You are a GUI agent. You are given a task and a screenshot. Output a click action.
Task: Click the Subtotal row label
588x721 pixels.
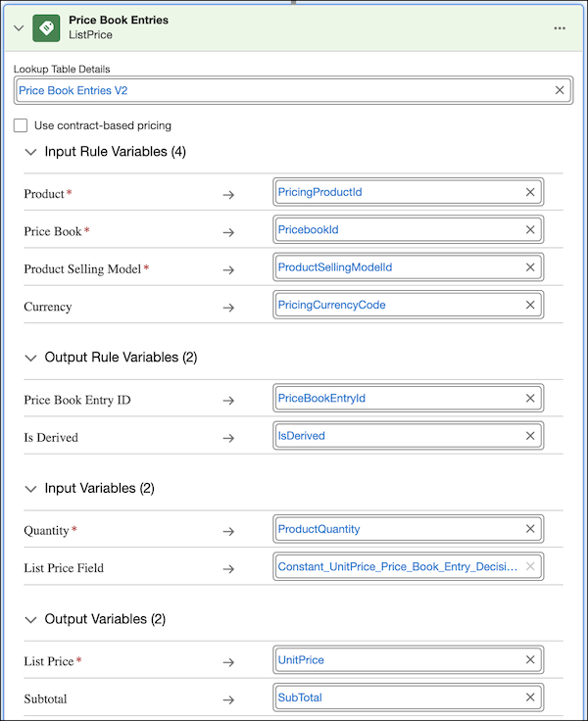pos(45,698)
